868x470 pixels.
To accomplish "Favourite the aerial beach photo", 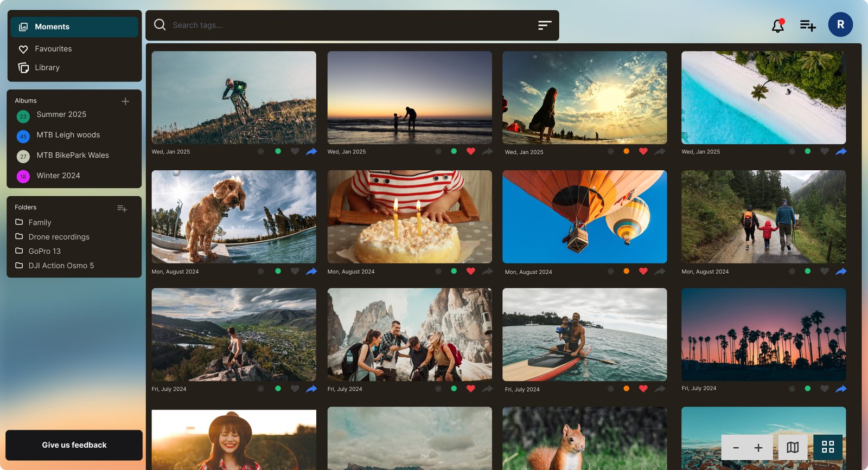I will click(x=825, y=152).
